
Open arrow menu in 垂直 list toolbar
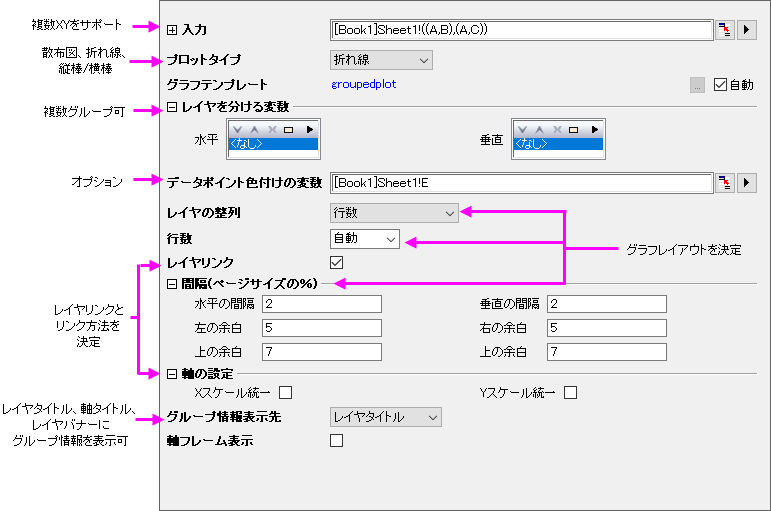pos(594,130)
